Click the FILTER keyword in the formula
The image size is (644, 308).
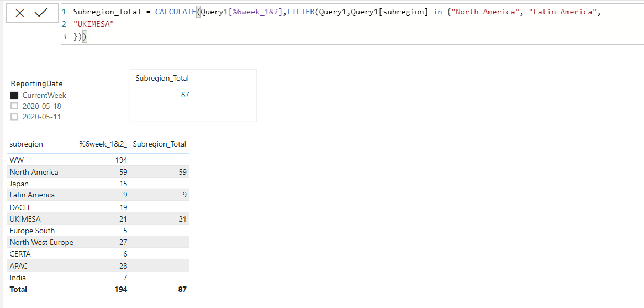click(300, 12)
